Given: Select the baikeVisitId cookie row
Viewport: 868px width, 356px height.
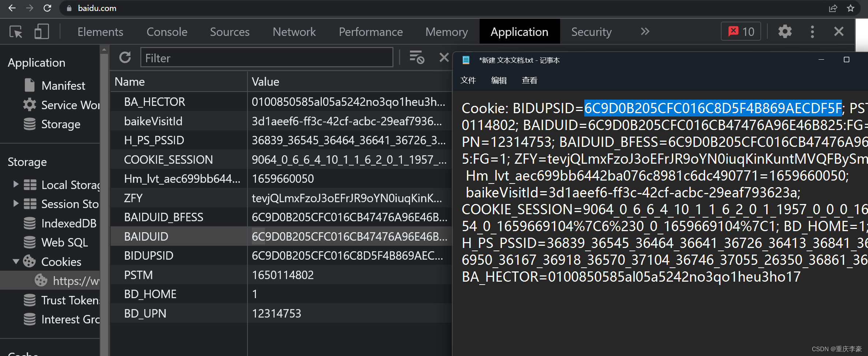Looking at the screenshot, I should click(x=281, y=121).
